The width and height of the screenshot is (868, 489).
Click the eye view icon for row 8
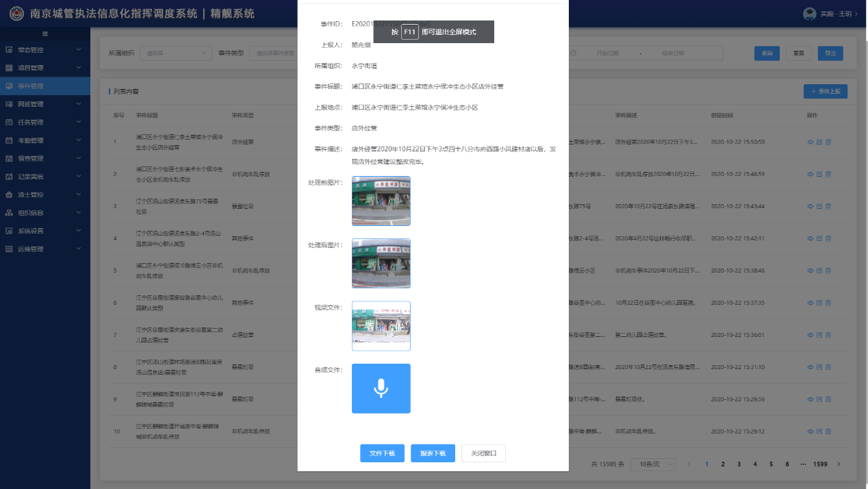click(x=810, y=367)
